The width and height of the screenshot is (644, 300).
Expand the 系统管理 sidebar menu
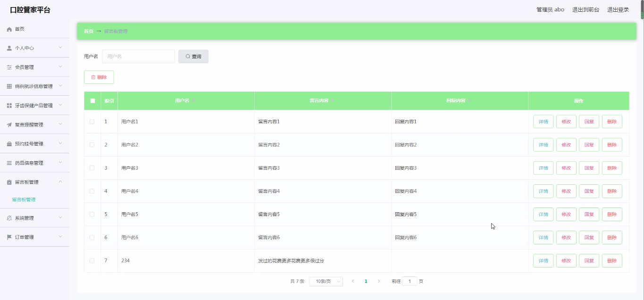click(34, 218)
